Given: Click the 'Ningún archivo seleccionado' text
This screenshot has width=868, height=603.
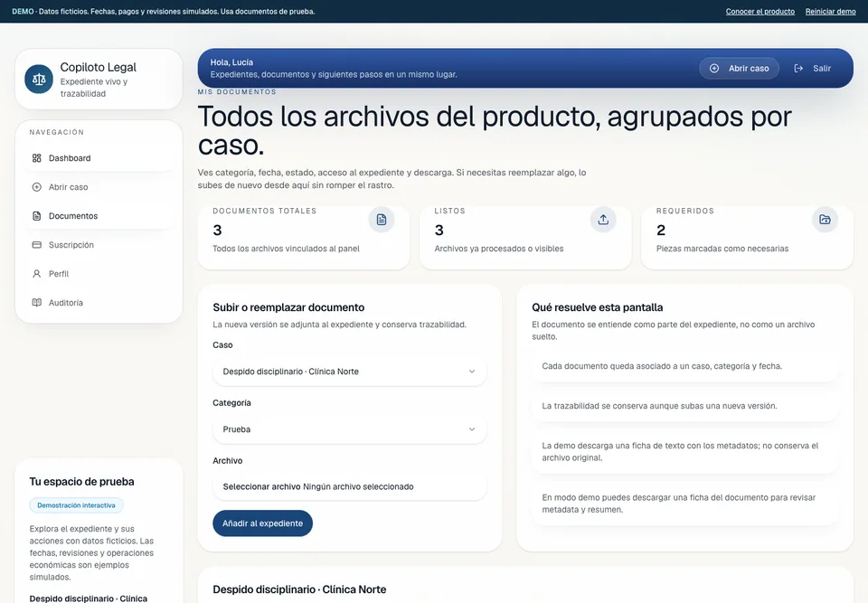Looking at the screenshot, I should [x=358, y=486].
